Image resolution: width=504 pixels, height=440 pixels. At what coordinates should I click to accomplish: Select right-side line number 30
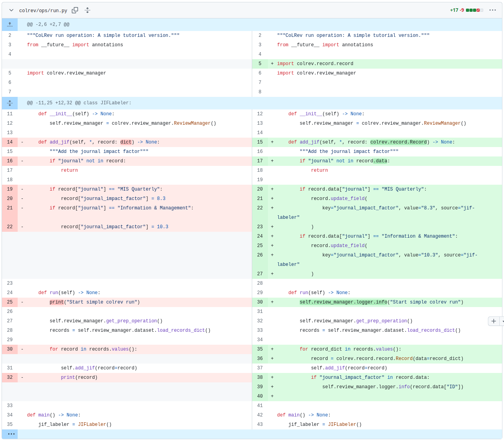260,302
